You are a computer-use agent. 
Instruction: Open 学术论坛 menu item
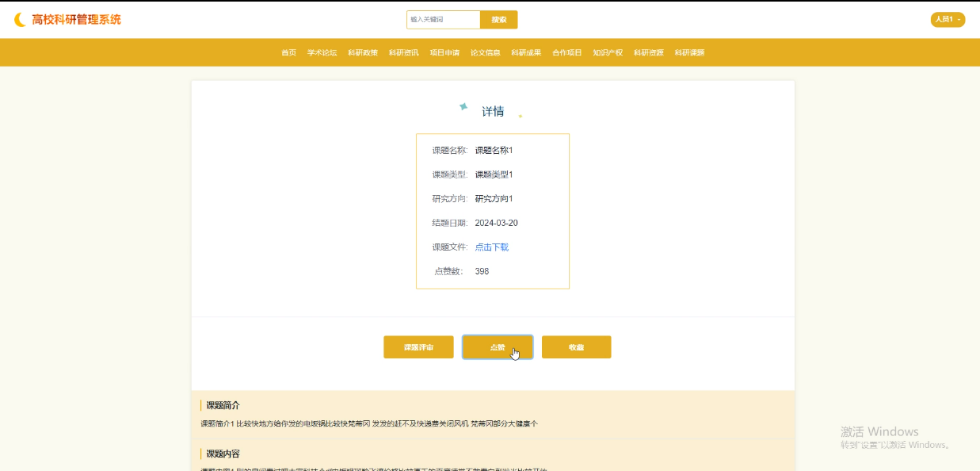(322, 52)
